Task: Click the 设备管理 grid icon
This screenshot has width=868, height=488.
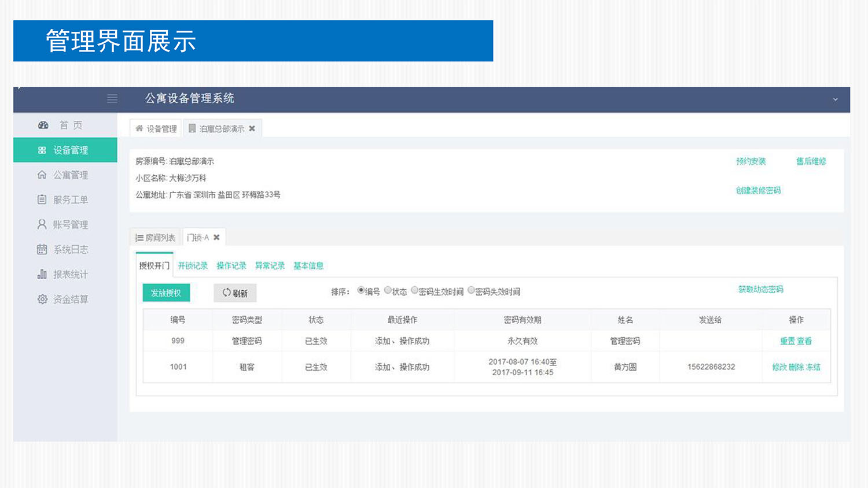Action: 43,150
